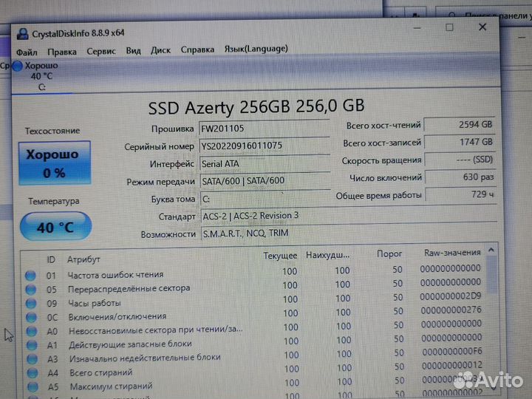Click the ACS-2 Revision 3 standard field
Viewport: 532px width, 399px height.
[x=349, y=215]
